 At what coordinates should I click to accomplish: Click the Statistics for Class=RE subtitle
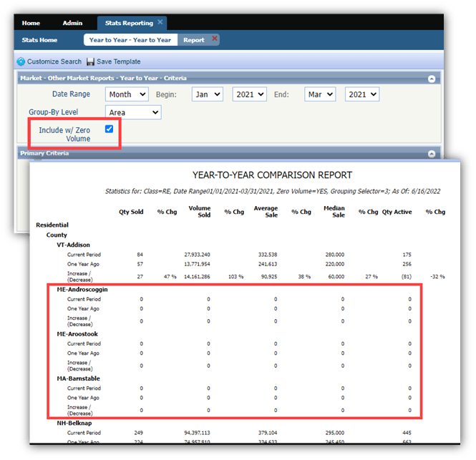click(x=273, y=191)
